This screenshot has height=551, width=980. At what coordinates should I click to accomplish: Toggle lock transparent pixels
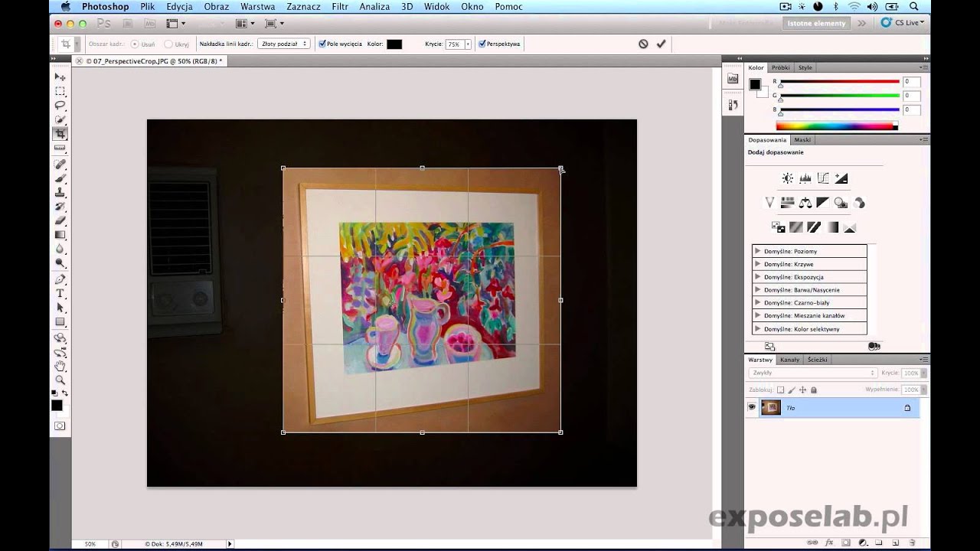(x=780, y=390)
